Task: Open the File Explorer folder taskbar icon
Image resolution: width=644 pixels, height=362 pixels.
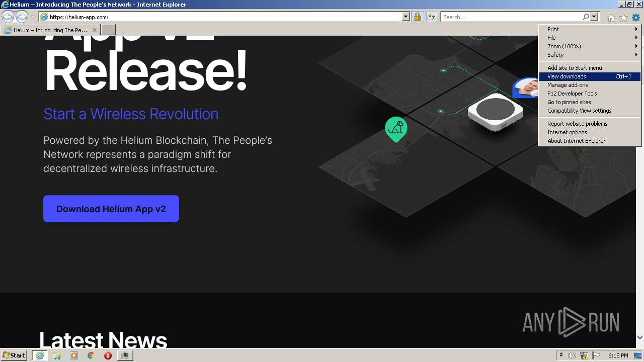Action: point(57,355)
